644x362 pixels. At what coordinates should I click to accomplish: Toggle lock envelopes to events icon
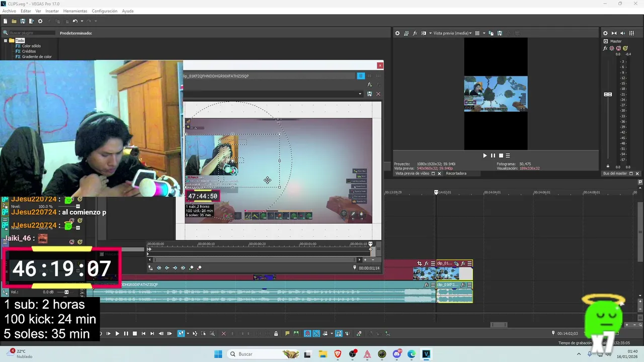pyautogui.click(x=339, y=333)
